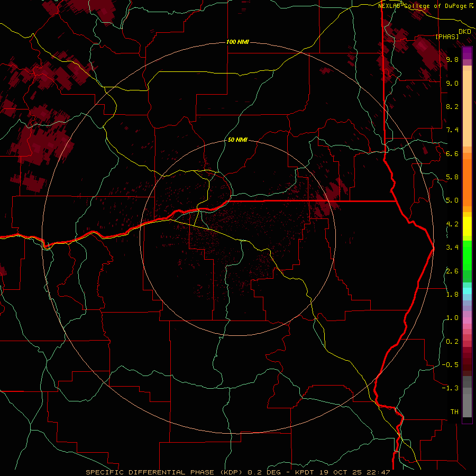The image size is (476, 476).
Task: Click the bright green segment of color bar
Action: (x=467, y=255)
